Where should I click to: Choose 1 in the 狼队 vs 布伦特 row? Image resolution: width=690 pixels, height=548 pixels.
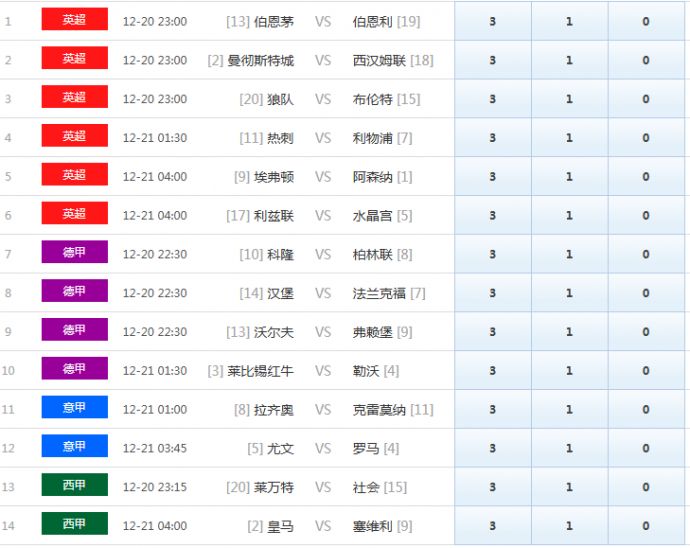[x=570, y=99]
